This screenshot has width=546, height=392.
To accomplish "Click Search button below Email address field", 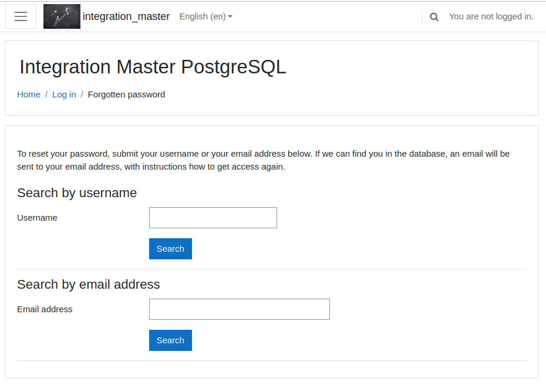I will point(171,340).
